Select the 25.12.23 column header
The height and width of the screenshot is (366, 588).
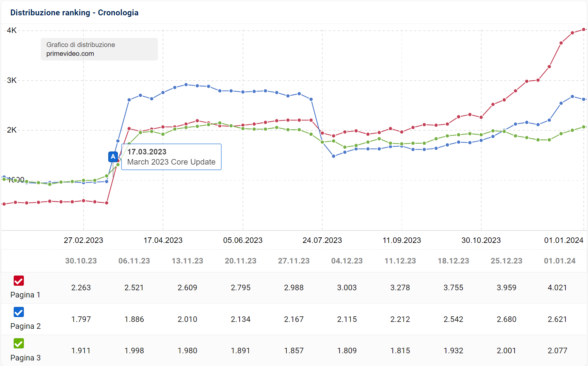point(507,261)
